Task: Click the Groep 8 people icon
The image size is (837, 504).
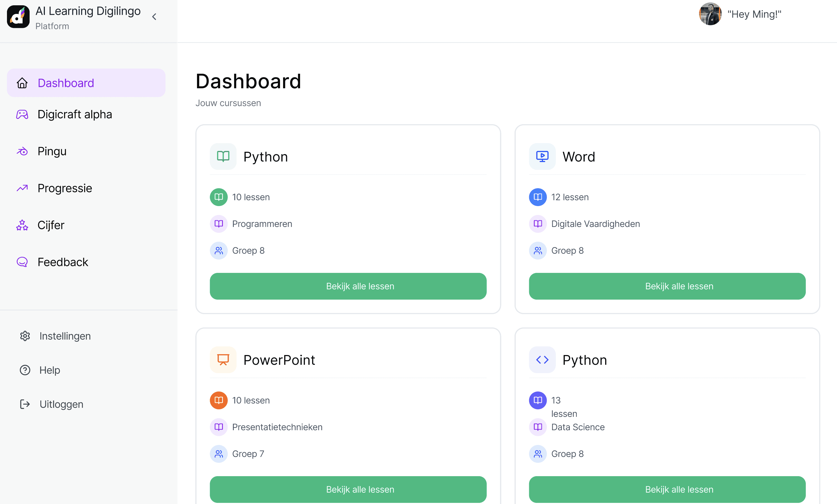Action: tap(219, 251)
